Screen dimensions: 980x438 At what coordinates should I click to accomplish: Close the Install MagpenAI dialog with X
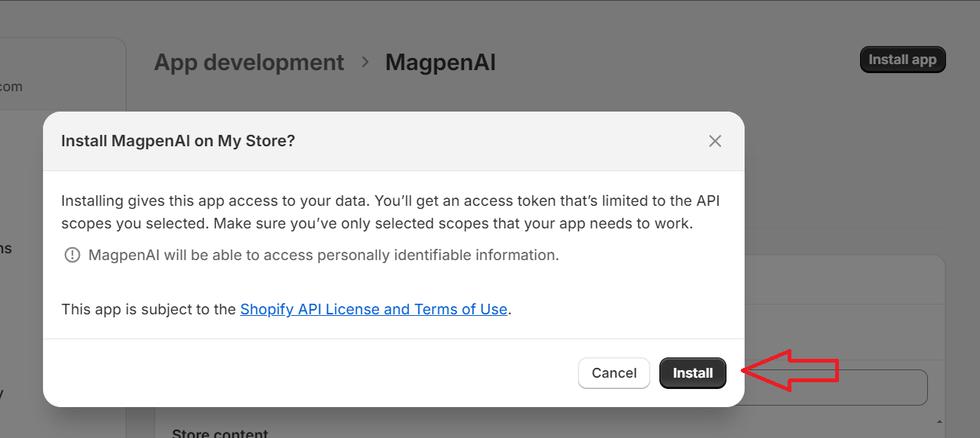[715, 141]
